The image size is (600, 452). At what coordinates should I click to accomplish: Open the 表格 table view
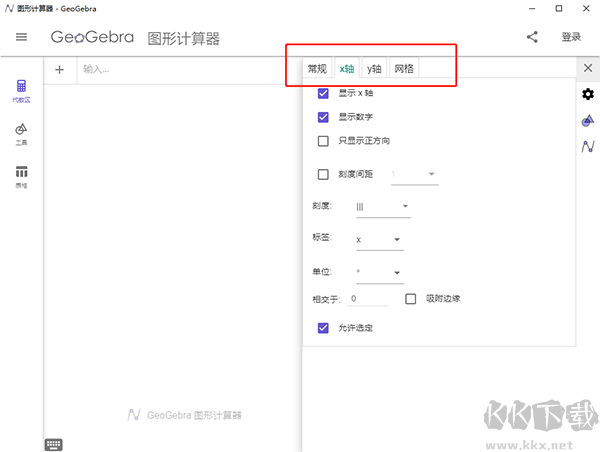click(21, 177)
